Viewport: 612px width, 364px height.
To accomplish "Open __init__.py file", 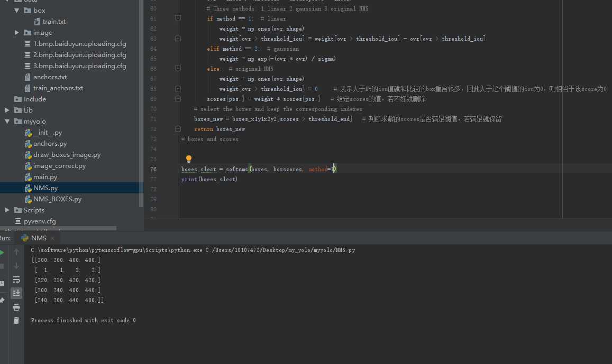I will pos(43,133).
